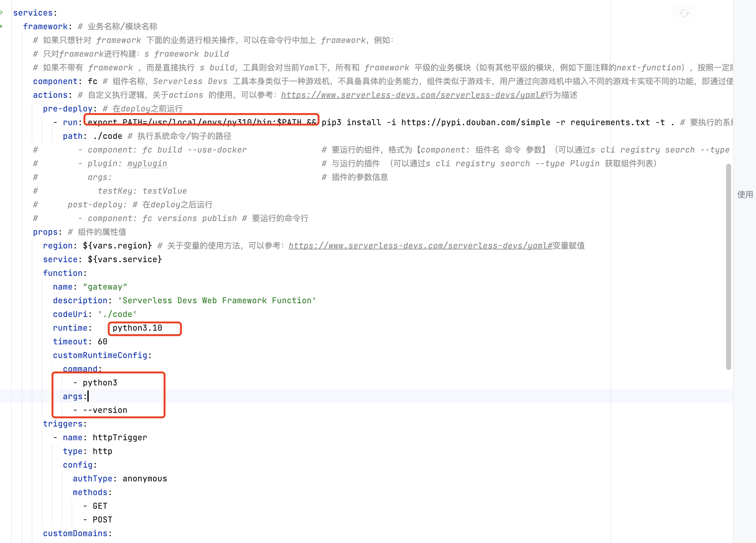Click the "service:" key
756x543 pixels.
(62, 259)
